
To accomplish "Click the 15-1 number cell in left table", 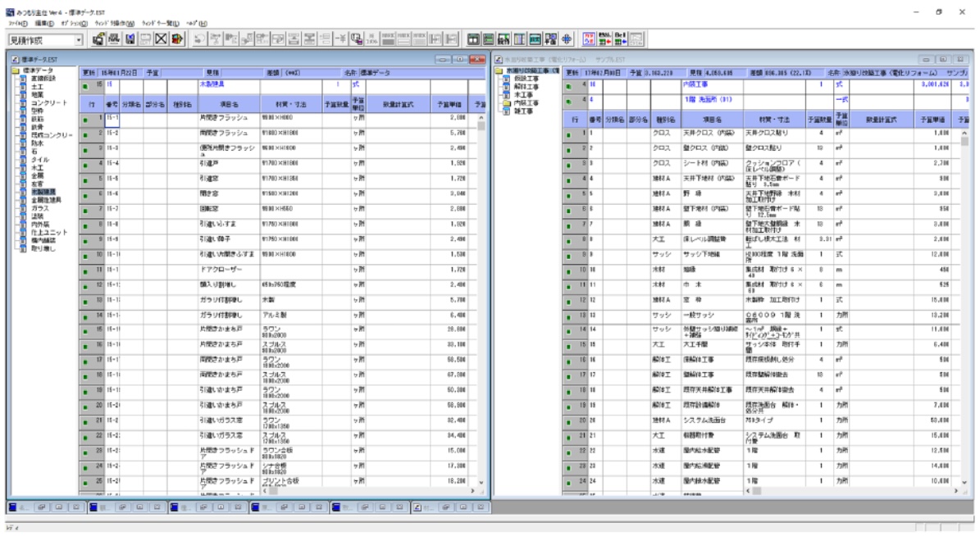I will point(112,118).
